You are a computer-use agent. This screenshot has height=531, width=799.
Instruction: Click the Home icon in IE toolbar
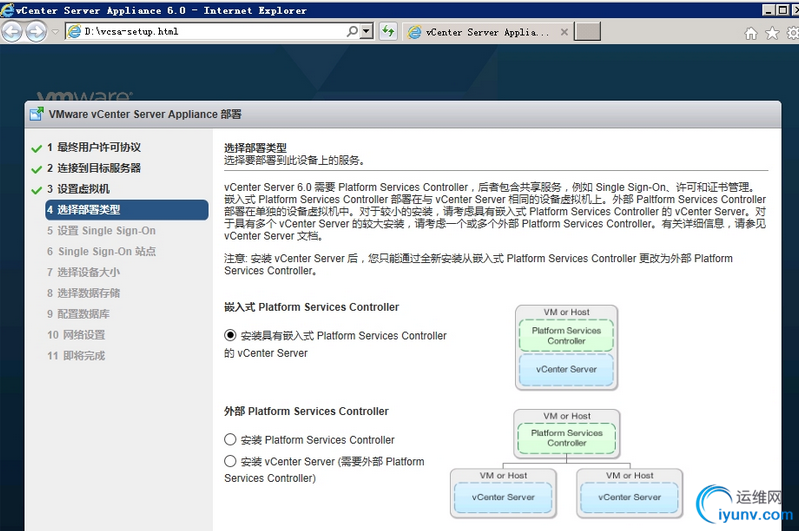pyautogui.click(x=751, y=34)
